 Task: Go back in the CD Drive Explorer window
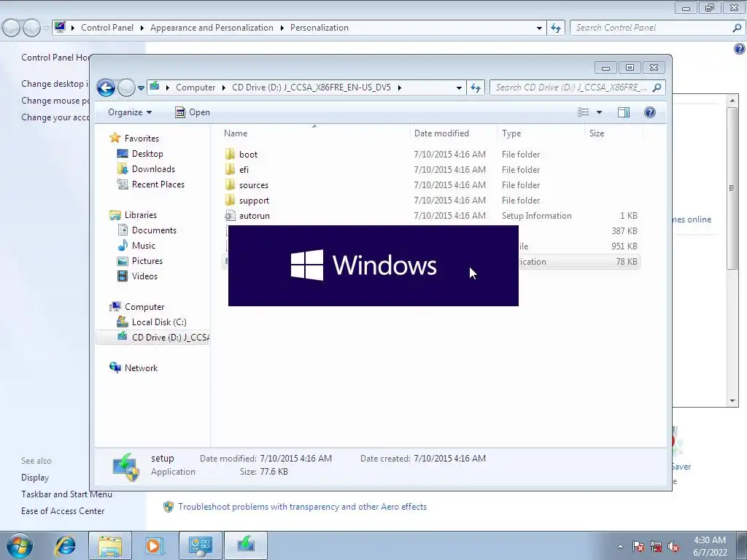(x=106, y=87)
